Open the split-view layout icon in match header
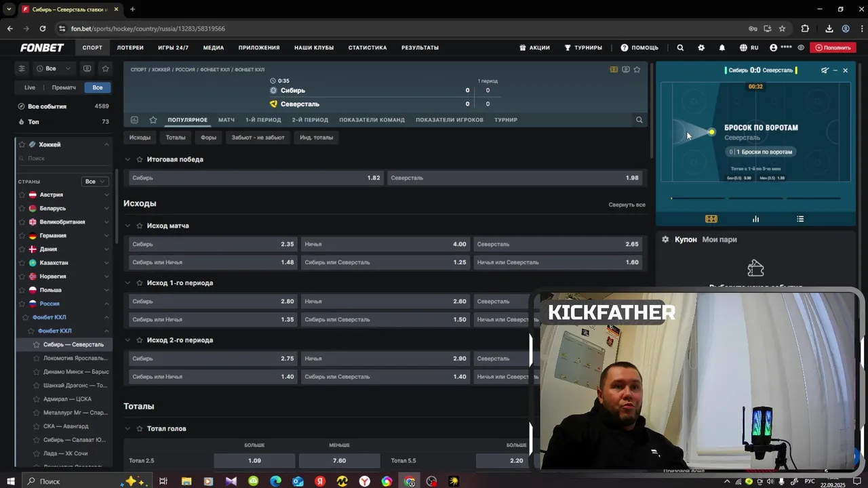The width and height of the screenshot is (868, 488). [614, 69]
